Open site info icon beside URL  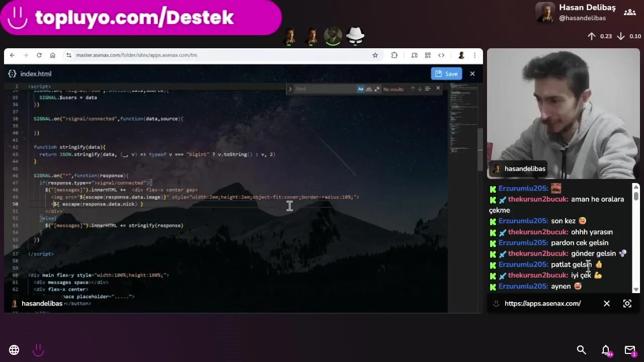tap(69, 55)
